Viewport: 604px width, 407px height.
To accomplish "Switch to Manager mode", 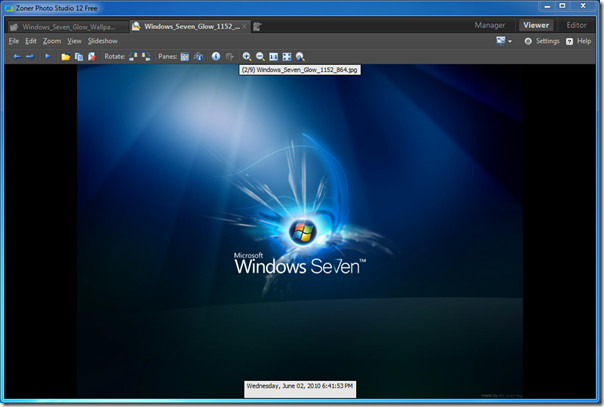I will click(490, 25).
